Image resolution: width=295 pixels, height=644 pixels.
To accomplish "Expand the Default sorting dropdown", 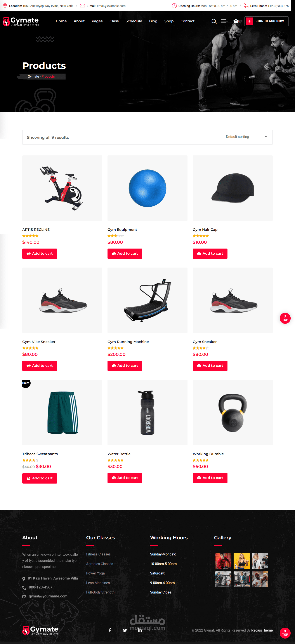I will 246,137.
